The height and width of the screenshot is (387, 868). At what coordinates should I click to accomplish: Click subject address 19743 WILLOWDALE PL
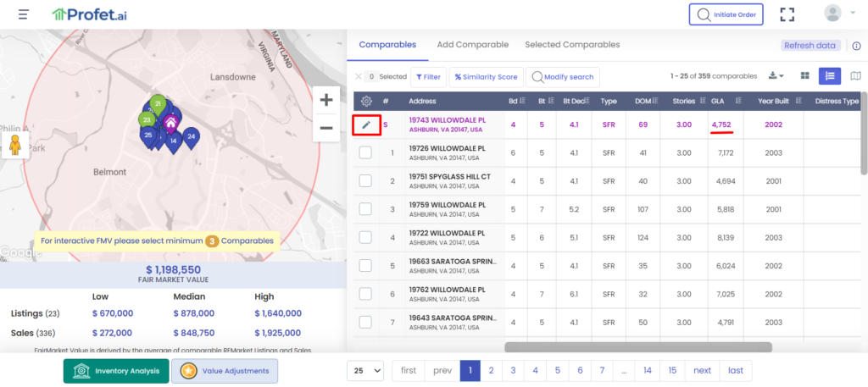click(448, 120)
